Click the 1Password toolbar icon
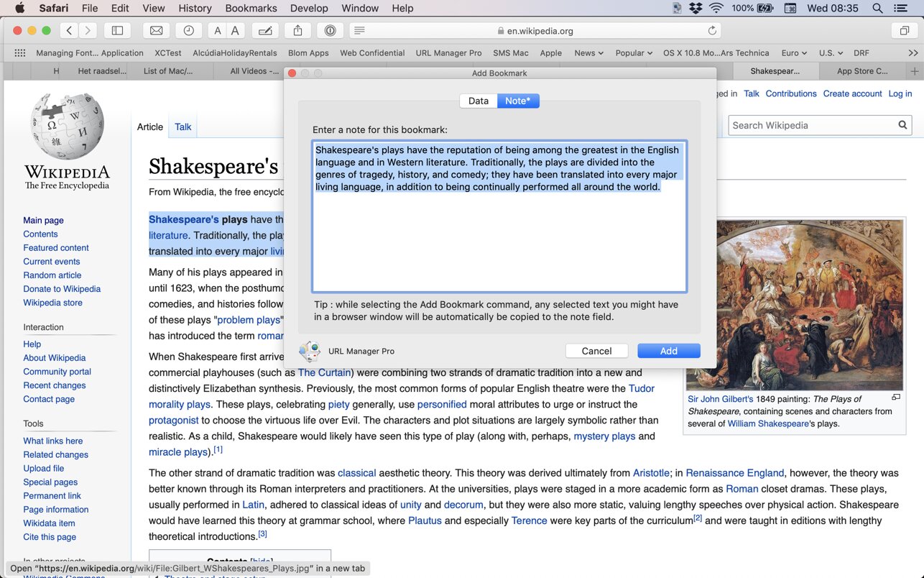 click(330, 31)
